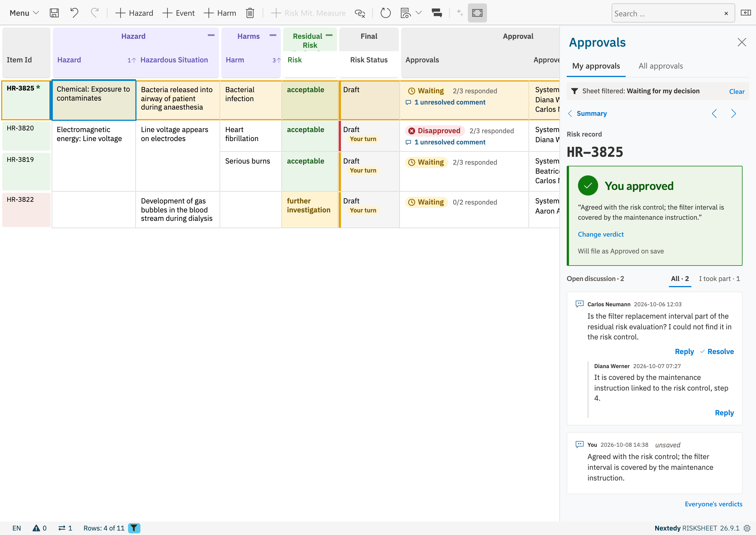Go to previous approval with left arrow

714,114
